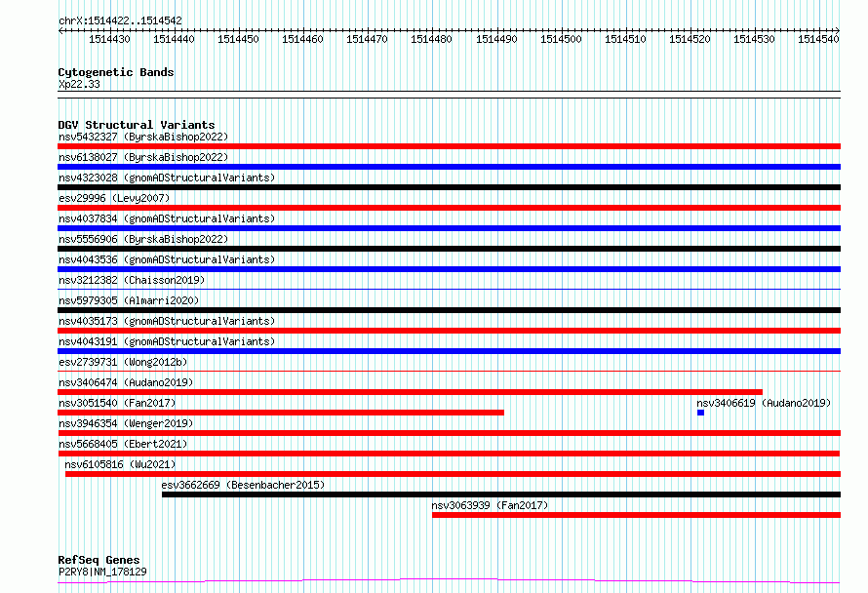
Task: Click ruler position 1514510
Action: pos(625,39)
